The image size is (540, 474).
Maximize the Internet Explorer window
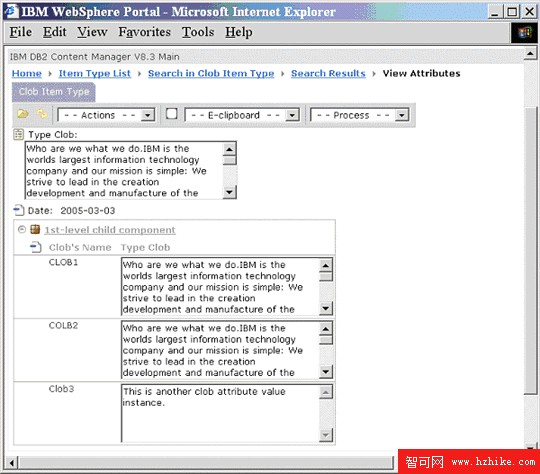(x=512, y=12)
